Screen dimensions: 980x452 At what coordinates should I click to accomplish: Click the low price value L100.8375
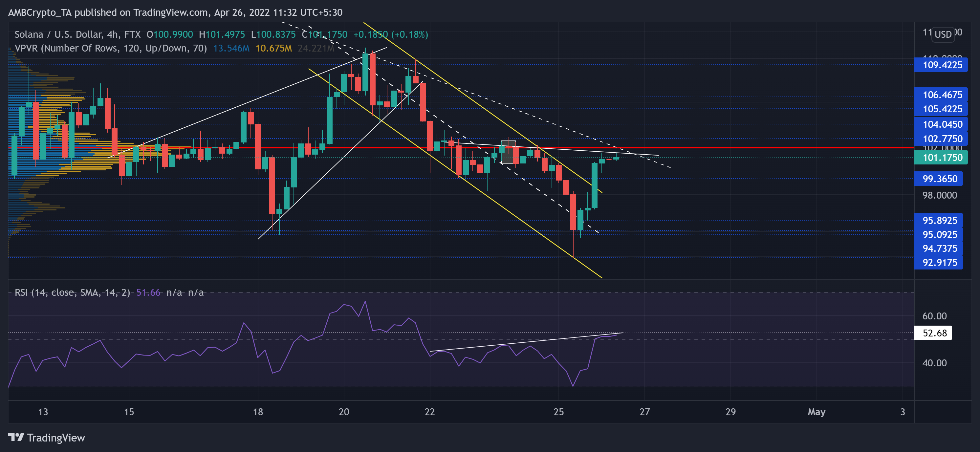point(273,34)
